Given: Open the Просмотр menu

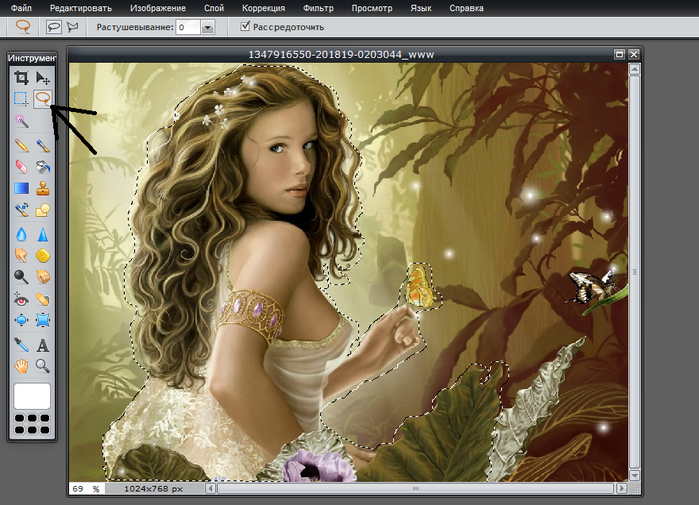Looking at the screenshot, I should (372, 8).
